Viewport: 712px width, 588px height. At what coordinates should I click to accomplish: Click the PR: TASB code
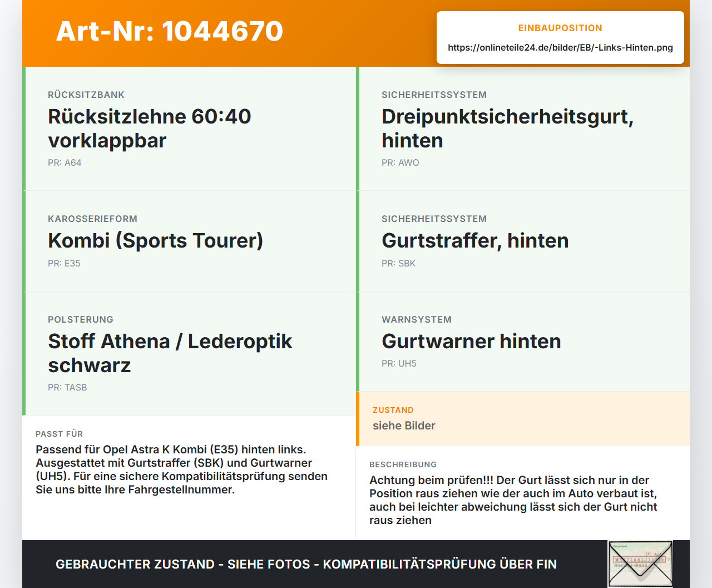67,387
